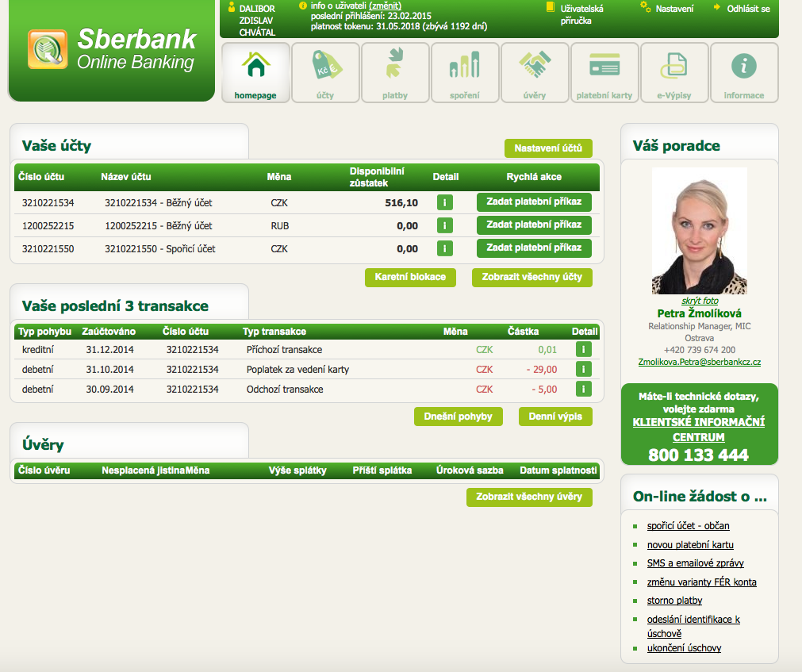The image size is (802, 672).
Task: Click the 'Disponibilní zůstatek' column header
Action: (x=377, y=177)
